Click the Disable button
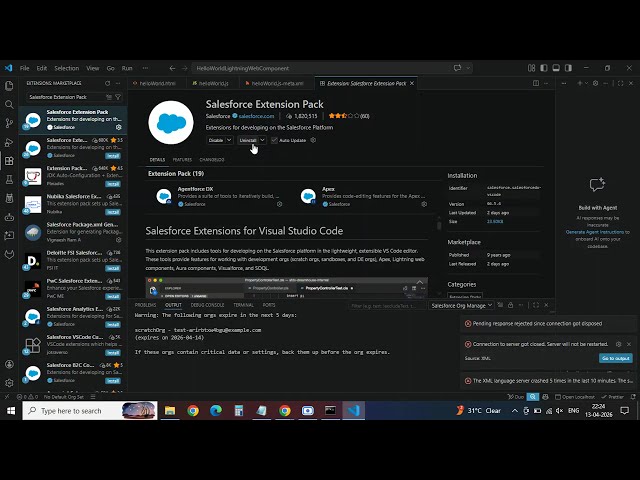640x480 pixels. point(216,140)
